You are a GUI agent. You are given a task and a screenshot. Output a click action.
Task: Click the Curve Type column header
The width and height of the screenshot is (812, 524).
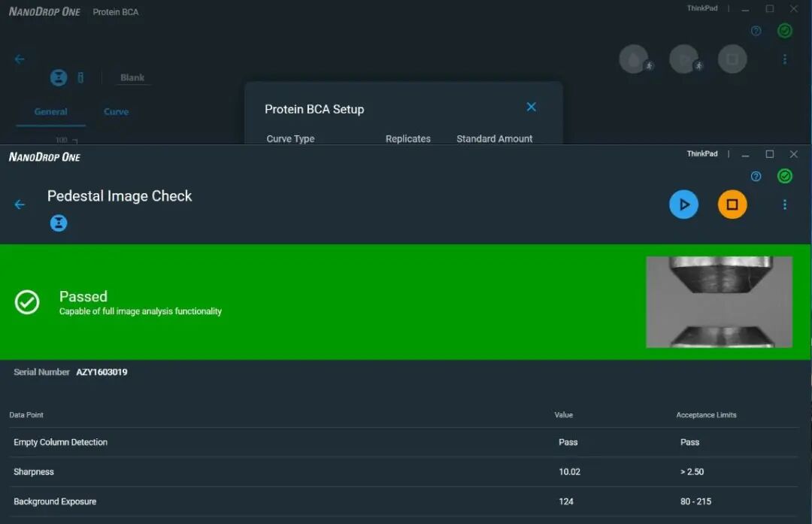pyautogui.click(x=290, y=139)
